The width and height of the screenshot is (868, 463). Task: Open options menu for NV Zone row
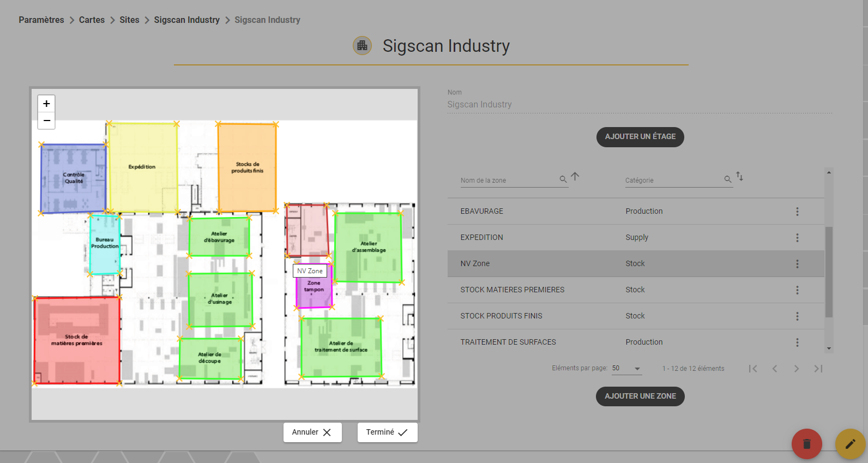pos(797,264)
